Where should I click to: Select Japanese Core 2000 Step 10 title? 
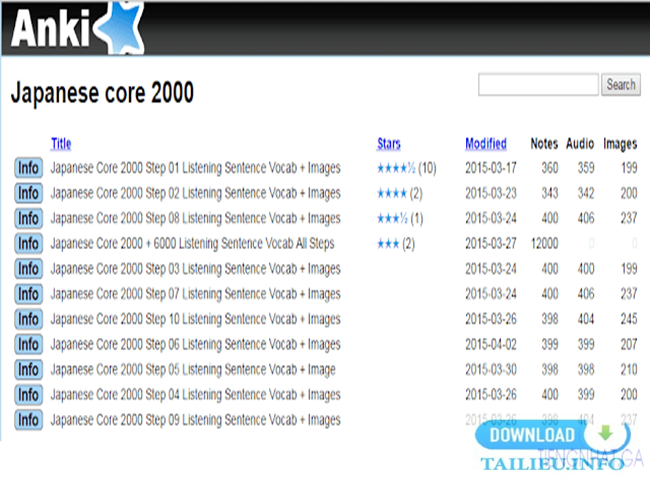195,319
